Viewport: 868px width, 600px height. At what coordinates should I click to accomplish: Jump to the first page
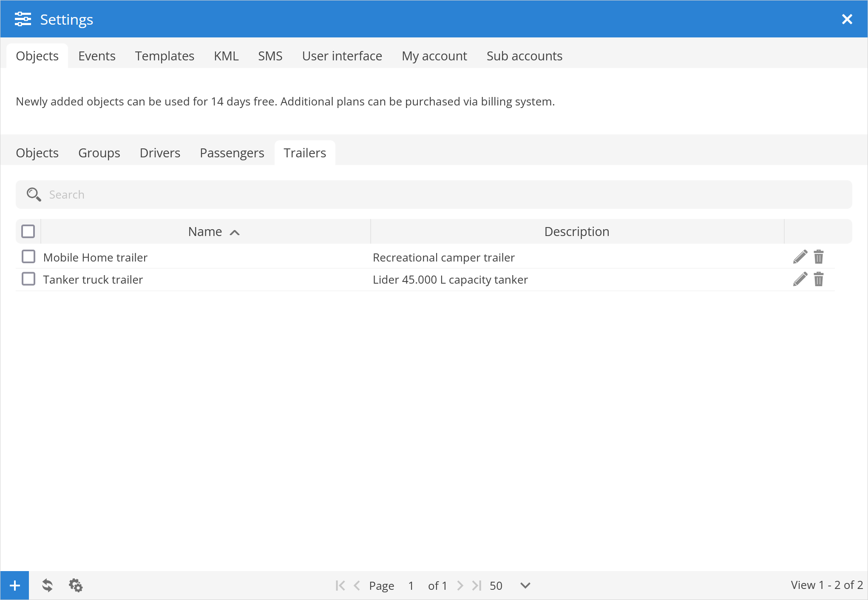pyautogui.click(x=340, y=586)
